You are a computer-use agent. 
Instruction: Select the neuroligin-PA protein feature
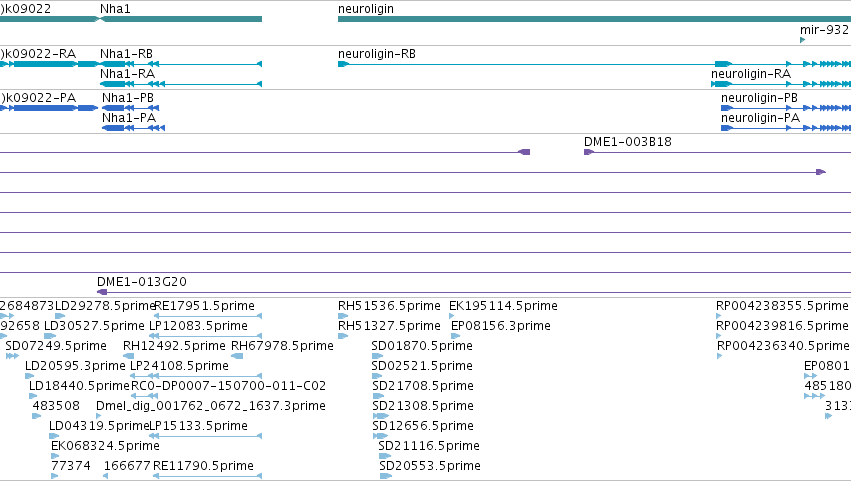(x=786, y=128)
